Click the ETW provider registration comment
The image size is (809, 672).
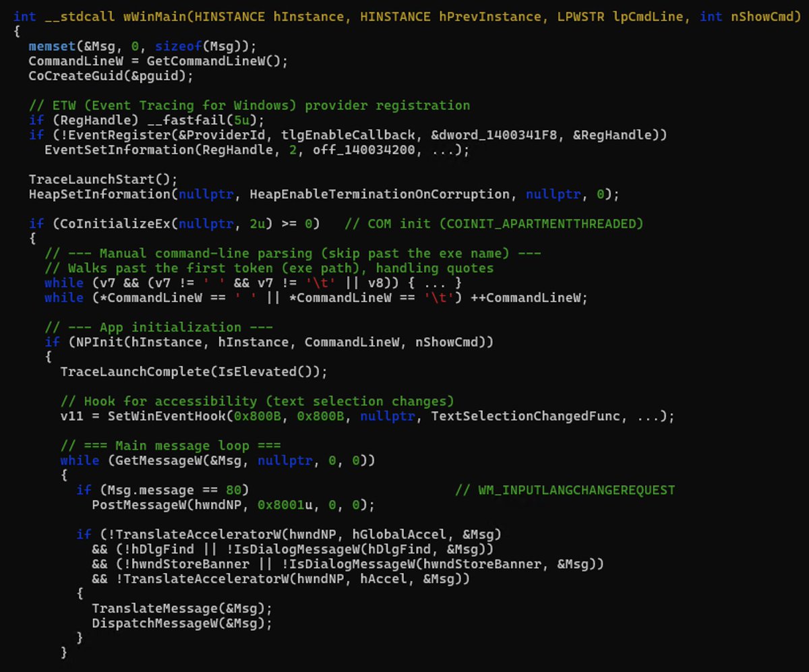click(249, 106)
